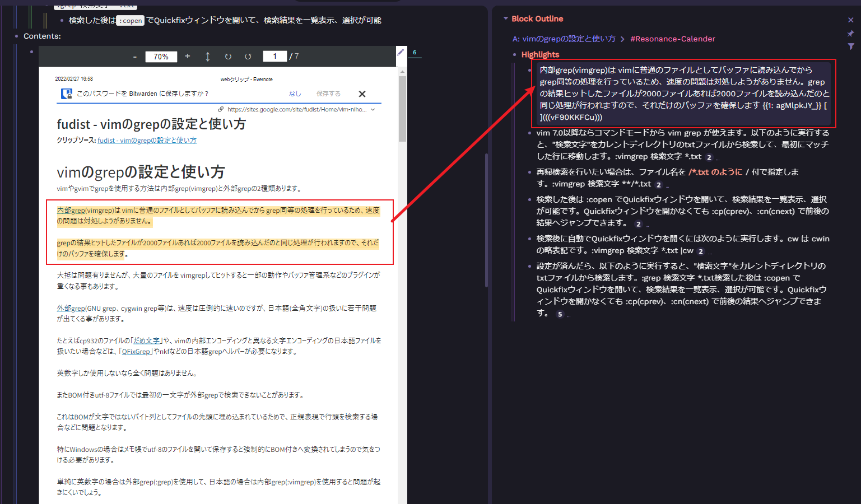The image size is (861, 504).
Task: Click the bullet of the Highlights block
Action: click(514, 54)
